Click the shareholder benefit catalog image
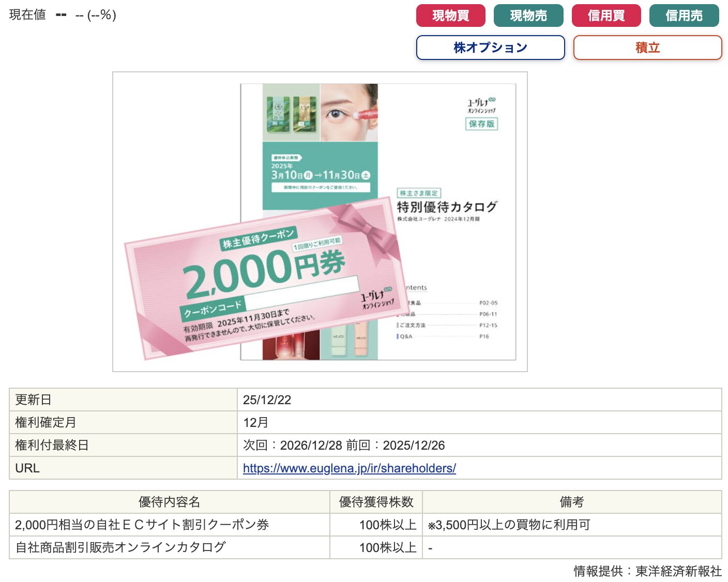The width and height of the screenshot is (728, 582). 320,222
